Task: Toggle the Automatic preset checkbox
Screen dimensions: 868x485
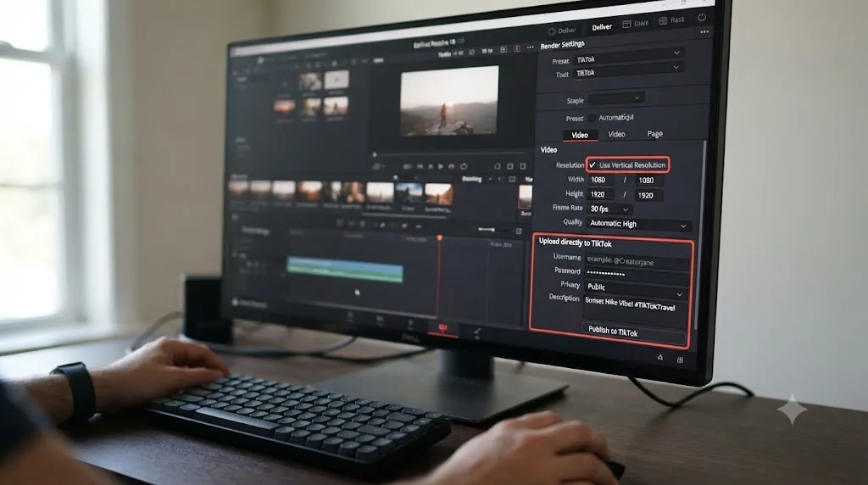Action: click(591, 118)
